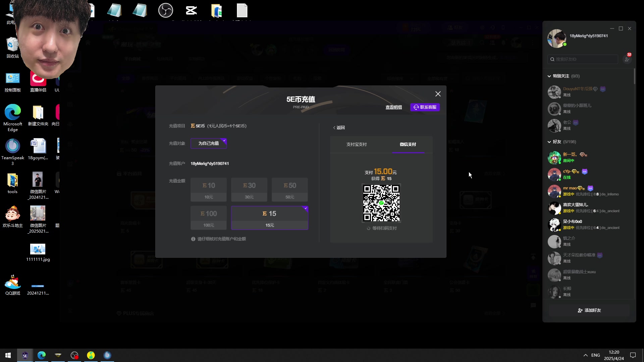The height and width of the screenshot is (362, 644).
Task: Open friend 慎之介 entry
Action: pyautogui.click(x=589, y=241)
